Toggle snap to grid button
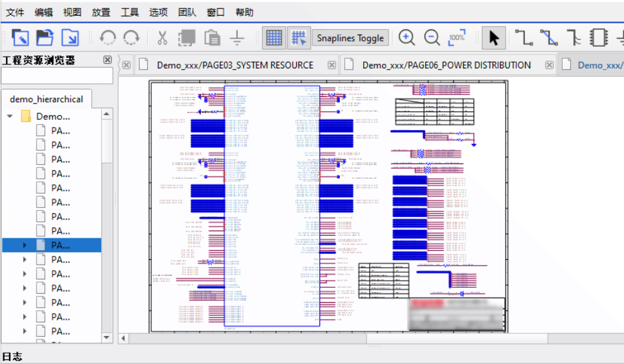 299,38
